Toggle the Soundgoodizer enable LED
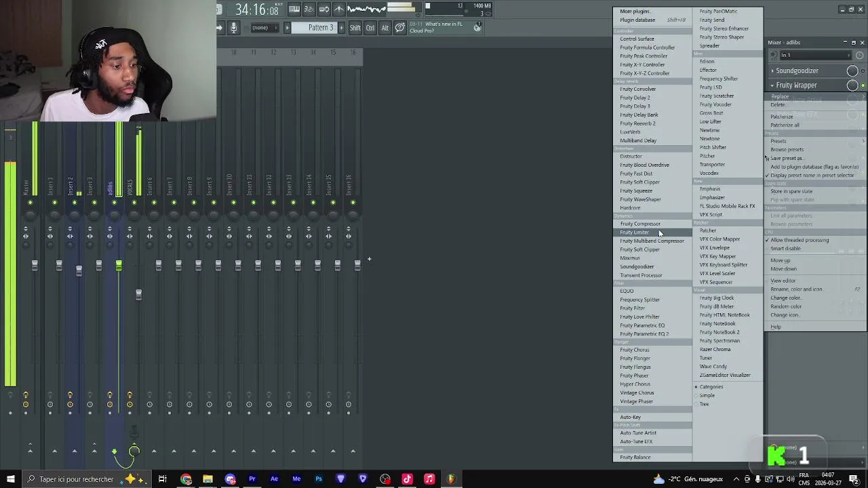Image resolution: width=868 pixels, height=488 pixels. pos(863,71)
